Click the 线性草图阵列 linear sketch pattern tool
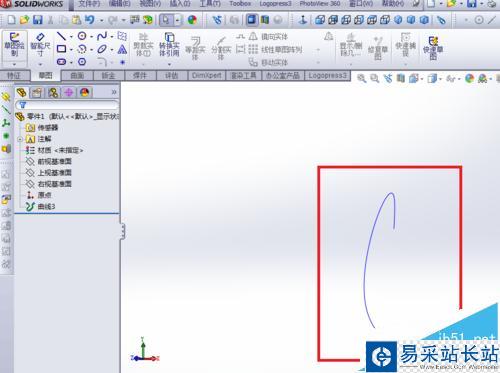This screenshot has width=500, height=373. [275, 50]
